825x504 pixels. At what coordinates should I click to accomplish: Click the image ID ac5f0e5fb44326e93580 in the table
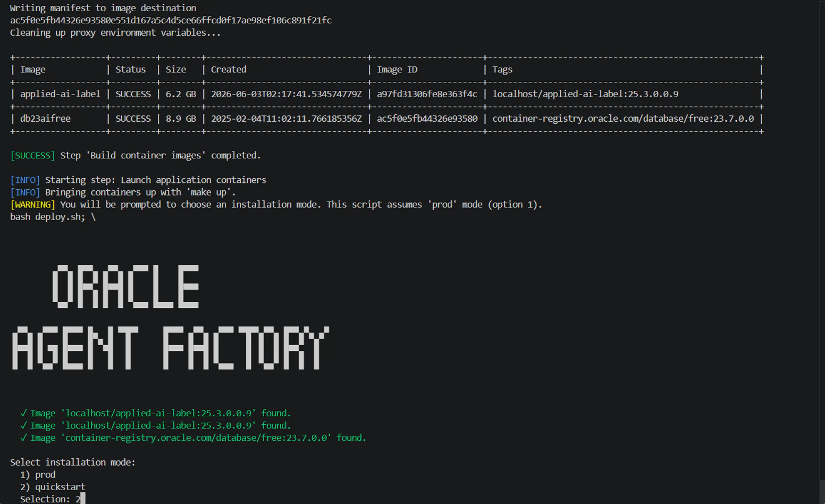click(x=427, y=118)
